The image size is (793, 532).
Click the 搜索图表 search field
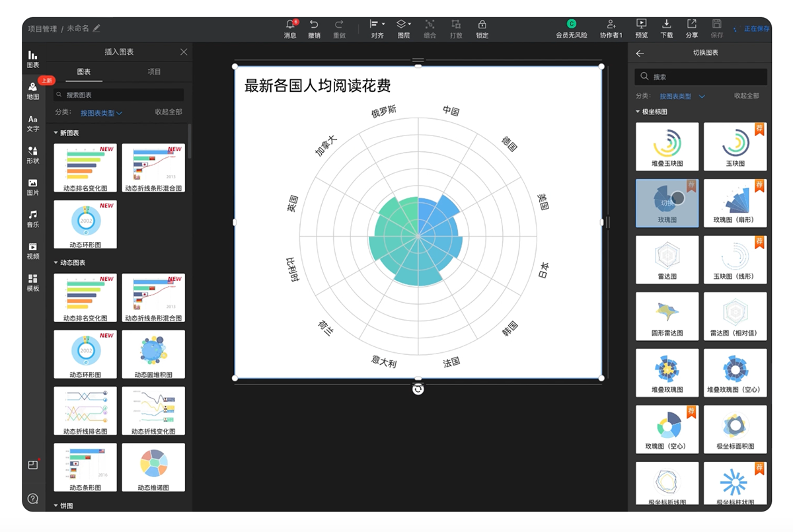click(118, 95)
